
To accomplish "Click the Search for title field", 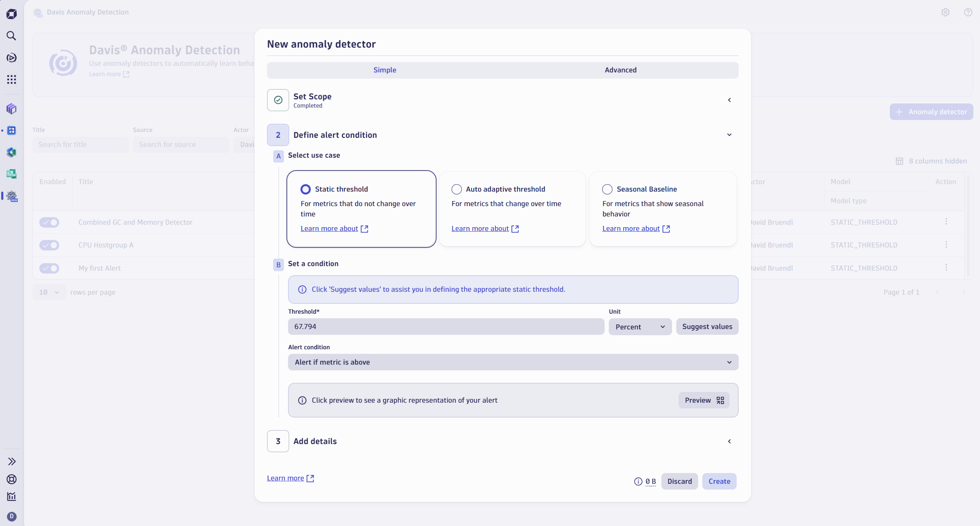I will pos(80,145).
